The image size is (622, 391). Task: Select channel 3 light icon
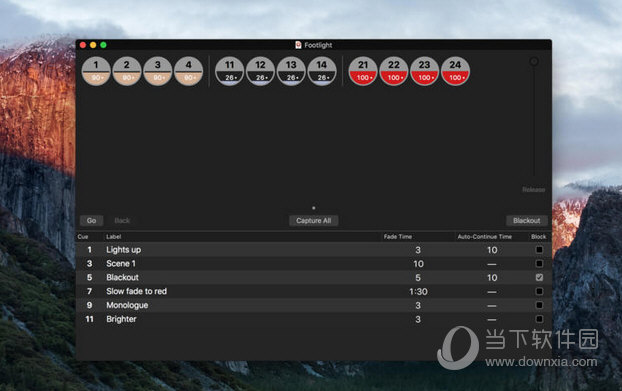click(x=158, y=71)
